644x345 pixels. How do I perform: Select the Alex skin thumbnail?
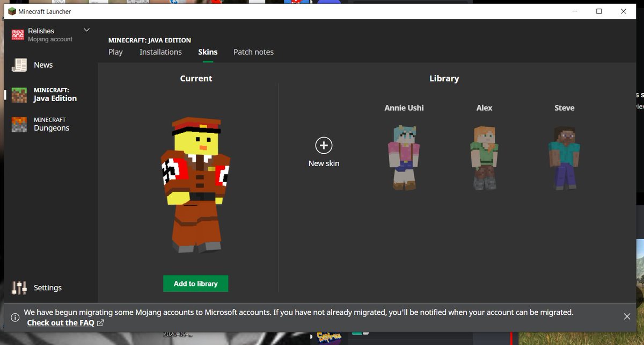[484, 157]
